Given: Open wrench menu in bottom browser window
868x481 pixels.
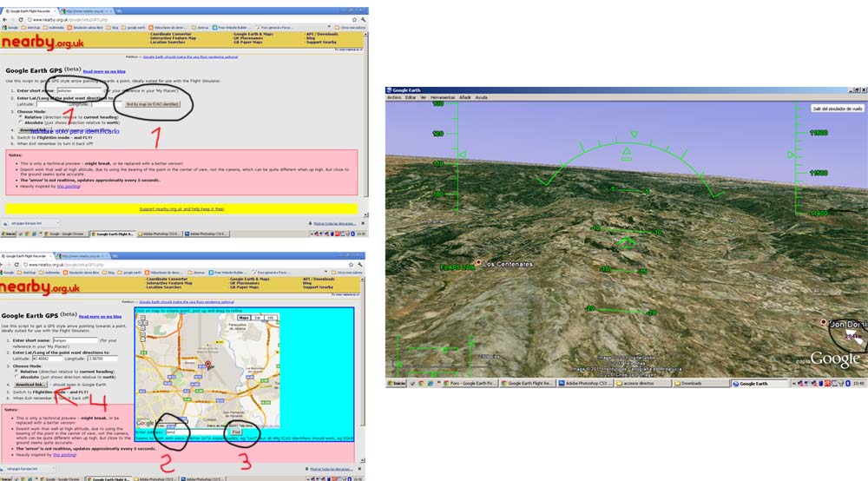Looking at the screenshot, I should pos(360,265).
